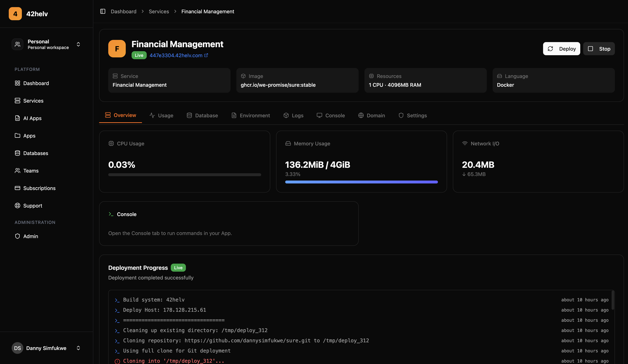
Task: Go to Dashboard in breadcrumb
Action: click(124, 11)
